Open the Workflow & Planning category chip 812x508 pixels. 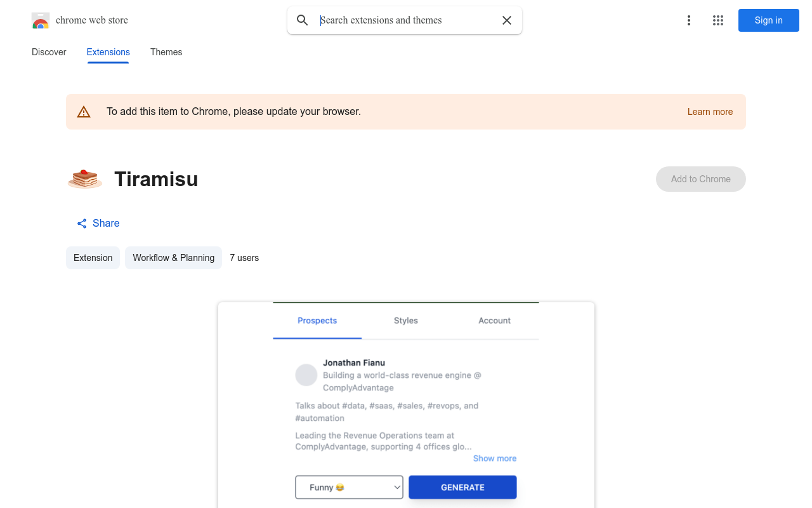click(x=173, y=258)
